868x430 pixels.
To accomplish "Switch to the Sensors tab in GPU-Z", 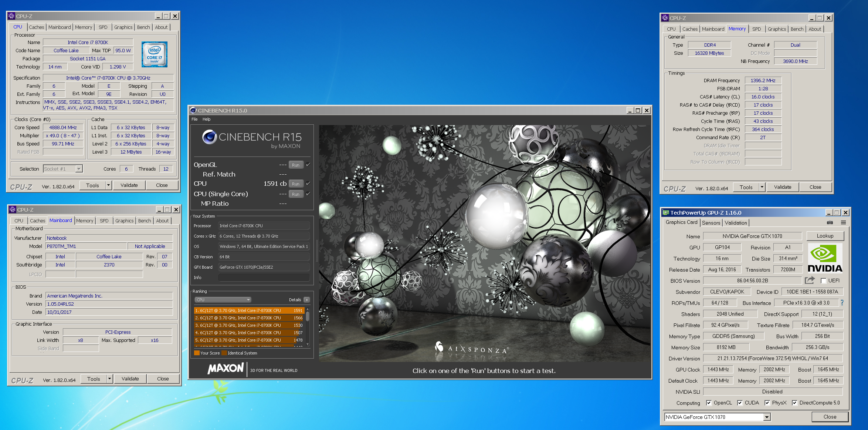I will 711,223.
